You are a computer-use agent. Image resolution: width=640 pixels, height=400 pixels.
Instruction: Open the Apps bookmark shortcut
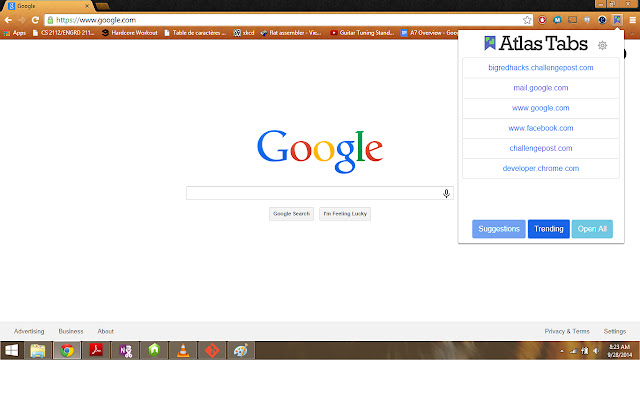click(x=15, y=33)
